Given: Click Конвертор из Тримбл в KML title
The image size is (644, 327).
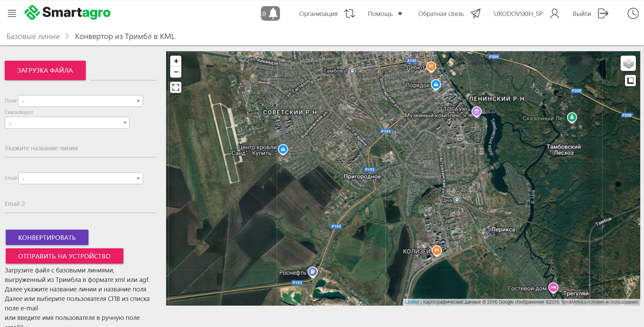Looking at the screenshot, I should [x=125, y=36].
